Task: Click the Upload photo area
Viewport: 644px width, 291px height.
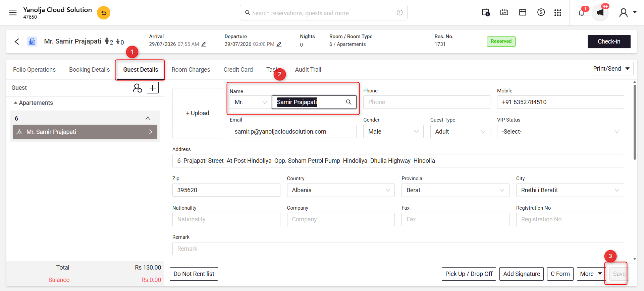Action: coord(198,113)
